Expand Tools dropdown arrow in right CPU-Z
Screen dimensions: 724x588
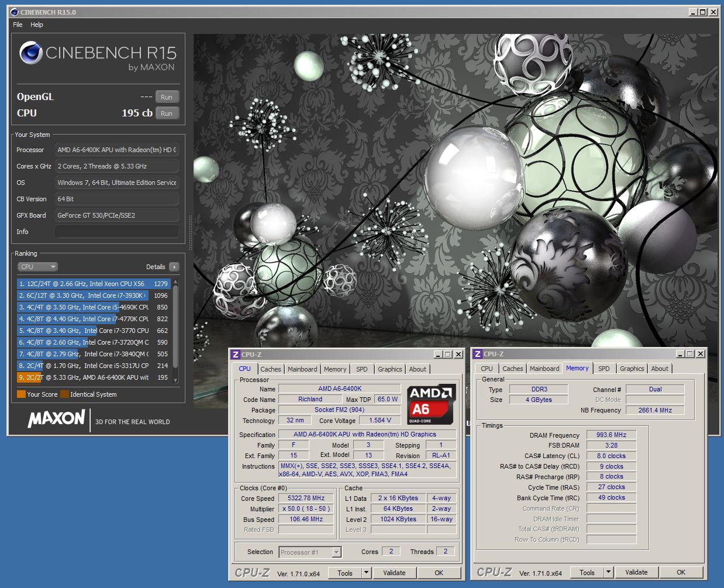(x=609, y=572)
